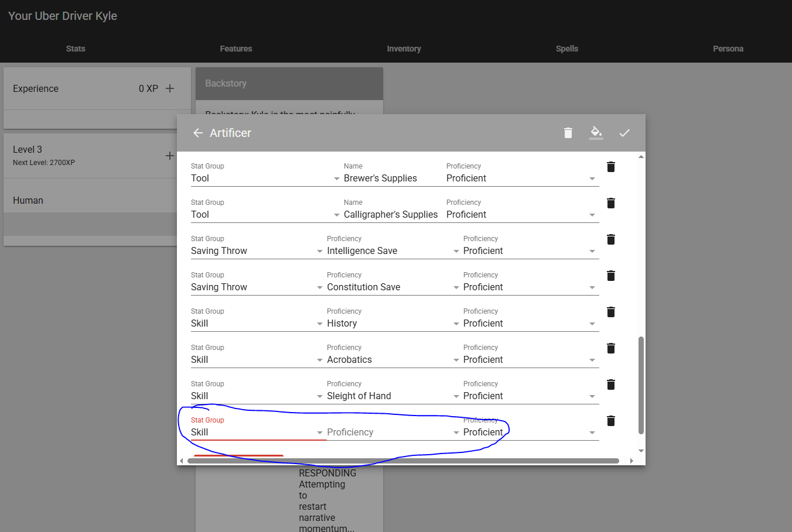Image resolution: width=792 pixels, height=532 pixels.
Task: Trash the Sleight of Hand skill row
Action: tap(611, 385)
